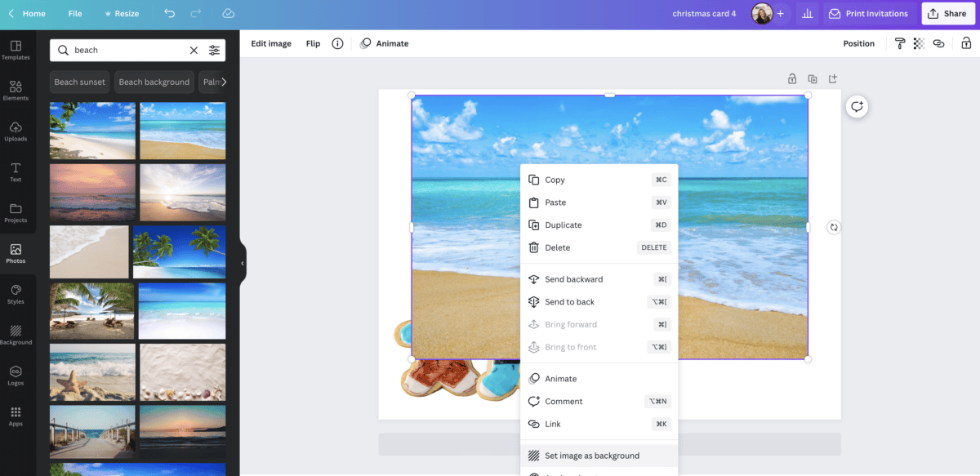Open the image info icon

(x=337, y=44)
